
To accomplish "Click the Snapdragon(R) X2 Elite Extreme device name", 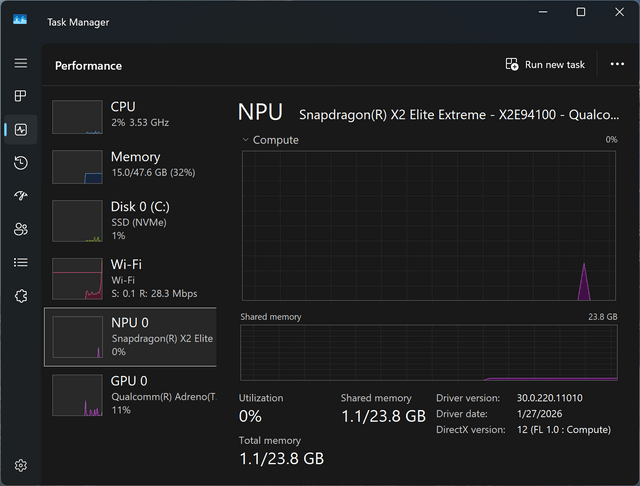I will [x=459, y=115].
